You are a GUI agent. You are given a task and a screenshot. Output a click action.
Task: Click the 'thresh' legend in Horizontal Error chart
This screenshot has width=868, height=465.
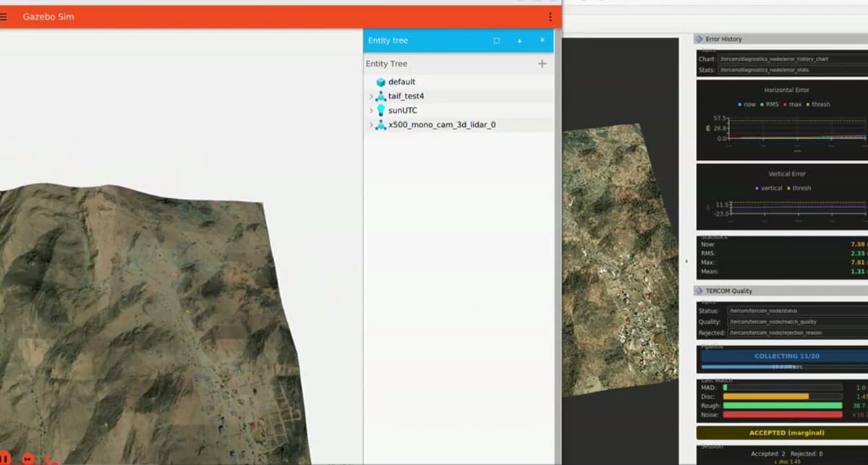point(817,104)
